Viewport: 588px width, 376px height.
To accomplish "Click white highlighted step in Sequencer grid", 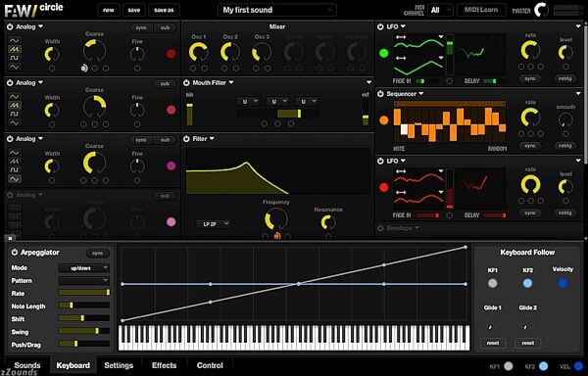I will click(404, 129).
